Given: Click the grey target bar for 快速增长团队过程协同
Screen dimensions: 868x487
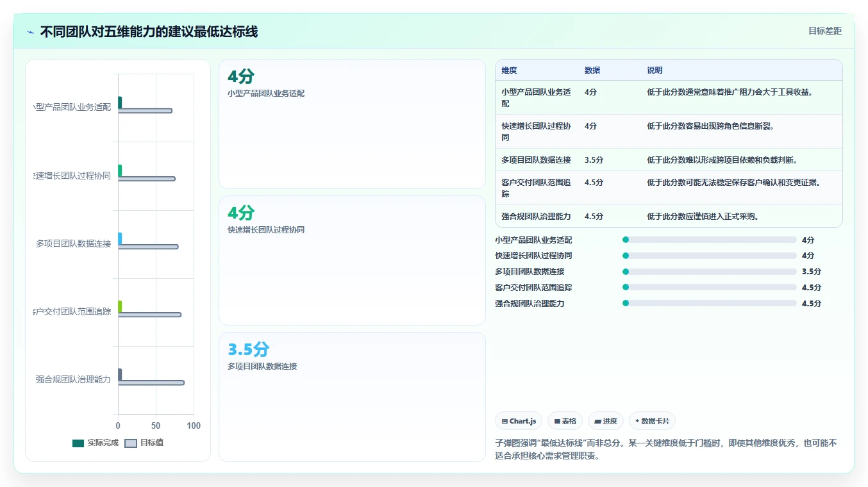Looking at the screenshot, I should click(146, 179).
